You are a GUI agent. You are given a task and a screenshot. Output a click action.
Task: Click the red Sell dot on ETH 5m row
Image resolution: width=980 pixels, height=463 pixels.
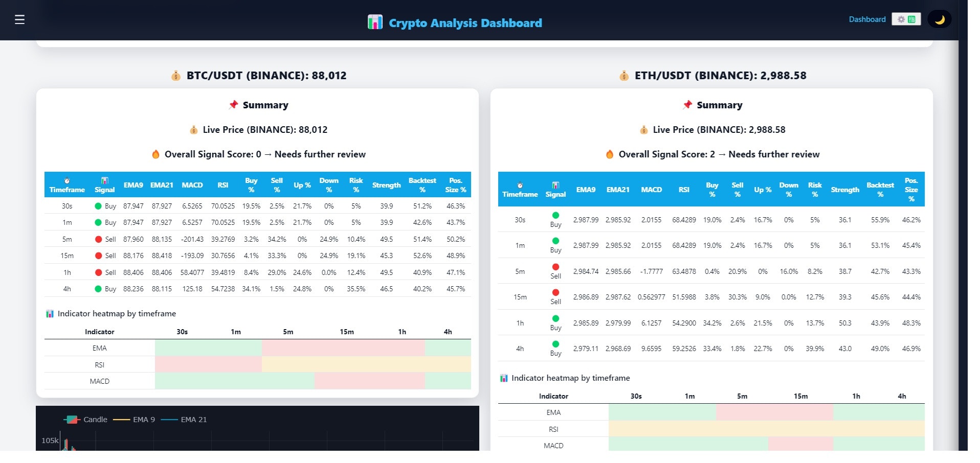tap(555, 266)
